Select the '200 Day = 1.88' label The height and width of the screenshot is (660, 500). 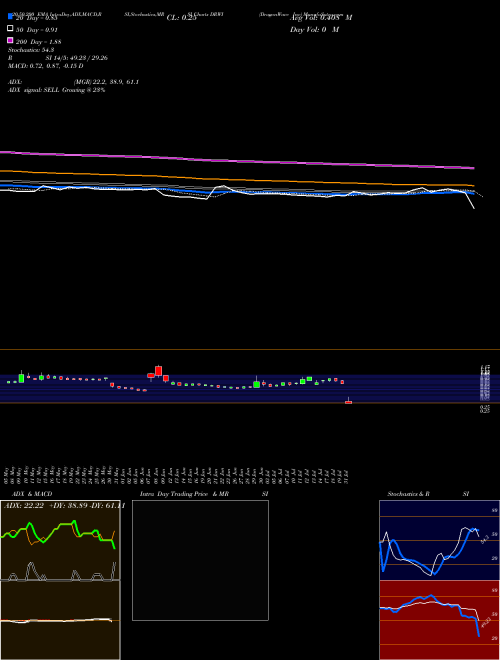click(38, 42)
